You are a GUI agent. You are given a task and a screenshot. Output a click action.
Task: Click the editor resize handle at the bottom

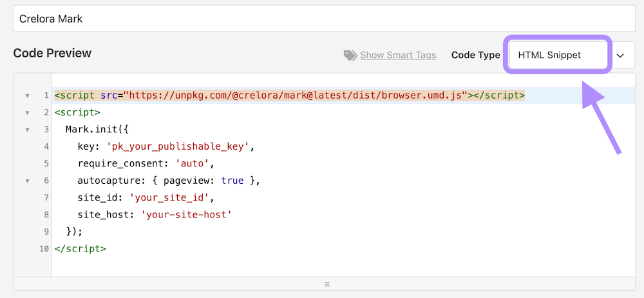pyautogui.click(x=327, y=284)
